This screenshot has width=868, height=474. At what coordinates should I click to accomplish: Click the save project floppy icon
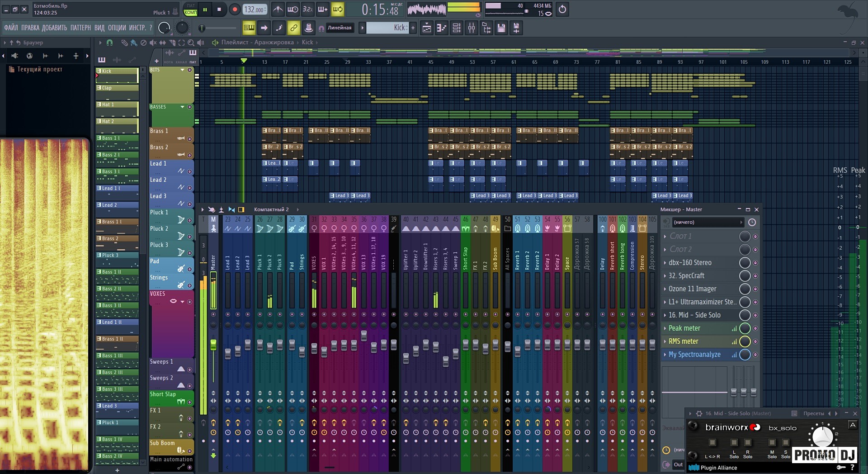501,28
